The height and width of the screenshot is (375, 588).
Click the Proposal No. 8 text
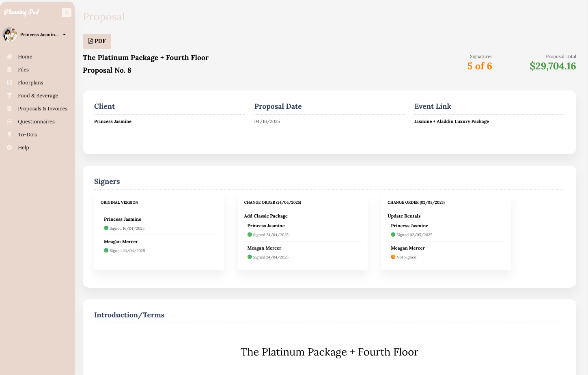point(107,70)
